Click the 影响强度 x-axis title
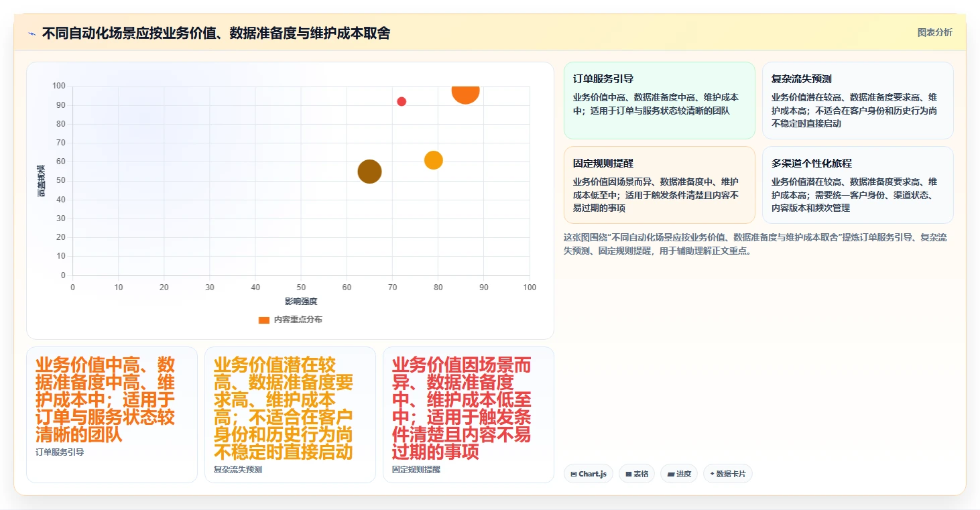The width and height of the screenshot is (980, 510). (301, 302)
